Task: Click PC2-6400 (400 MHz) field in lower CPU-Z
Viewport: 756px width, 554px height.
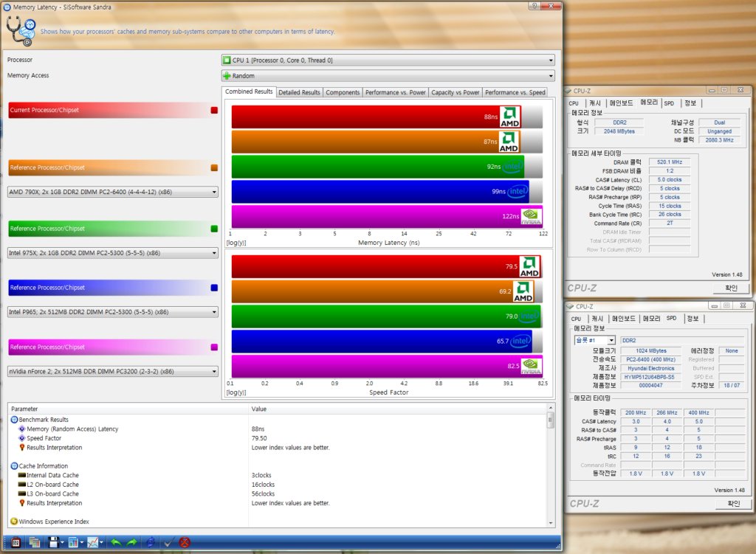Action: click(x=650, y=360)
